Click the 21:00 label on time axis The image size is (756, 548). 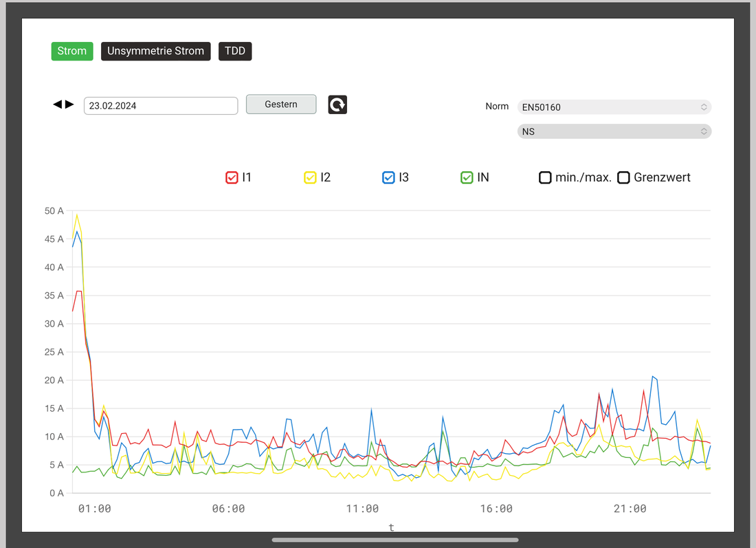630,509
